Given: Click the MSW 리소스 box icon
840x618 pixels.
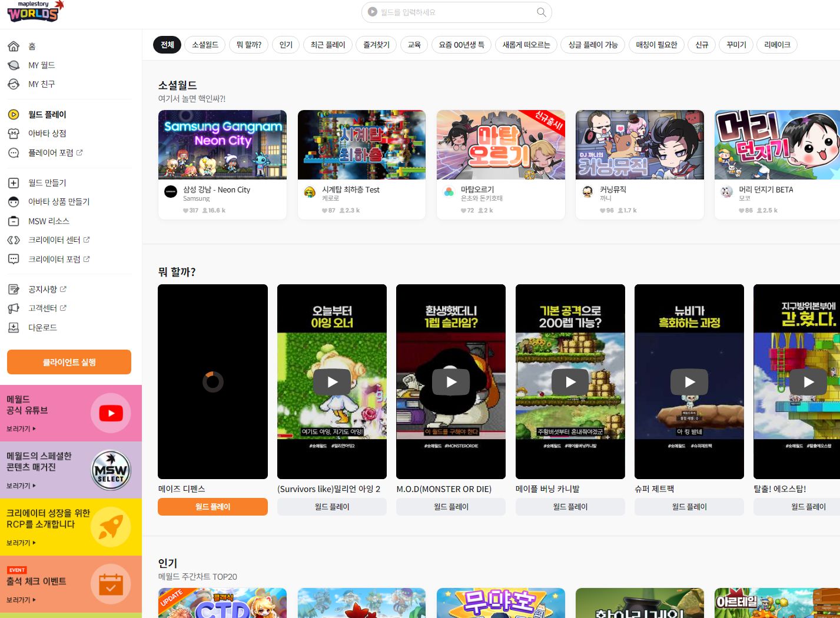Looking at the screenshot, I should pyautogui.click(x=14, y=221).
